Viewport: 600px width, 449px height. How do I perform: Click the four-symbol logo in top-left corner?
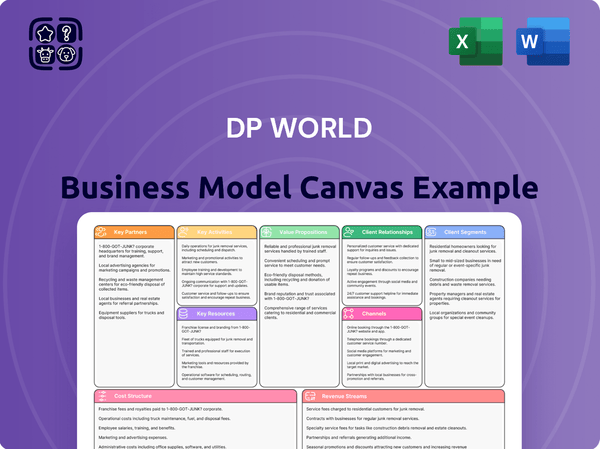click(x=54, y=46)
